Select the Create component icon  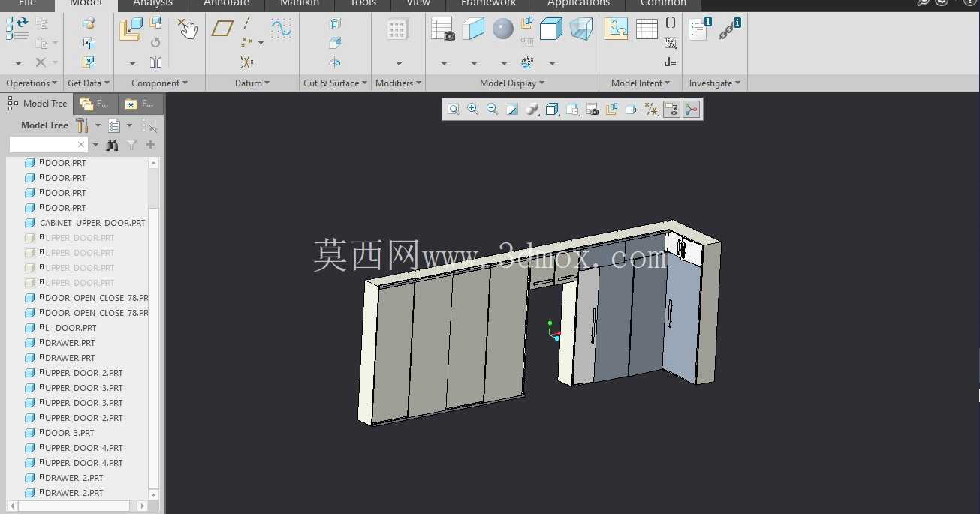click(155, 24)
